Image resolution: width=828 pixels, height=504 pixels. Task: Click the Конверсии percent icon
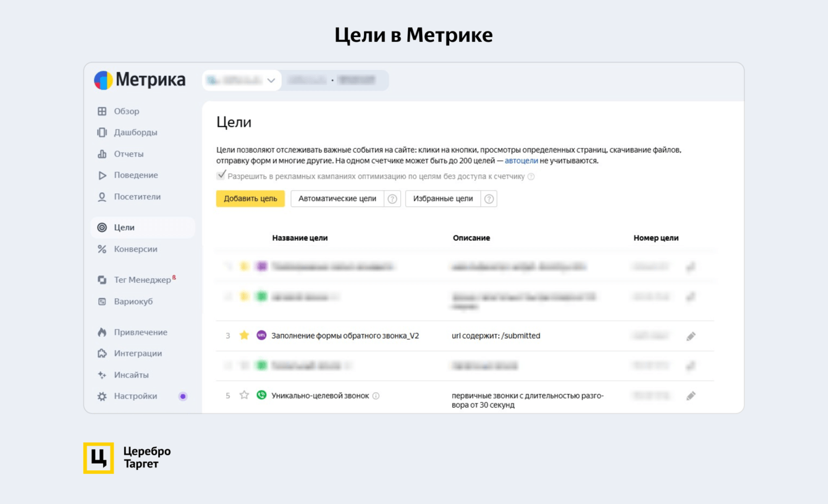tap(102, 250)
